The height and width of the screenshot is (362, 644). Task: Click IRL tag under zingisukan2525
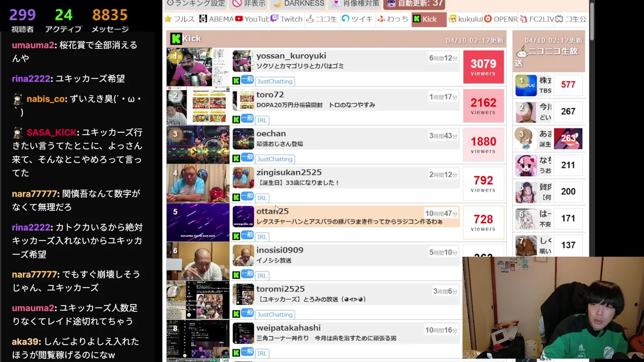[x=262, y=198]
